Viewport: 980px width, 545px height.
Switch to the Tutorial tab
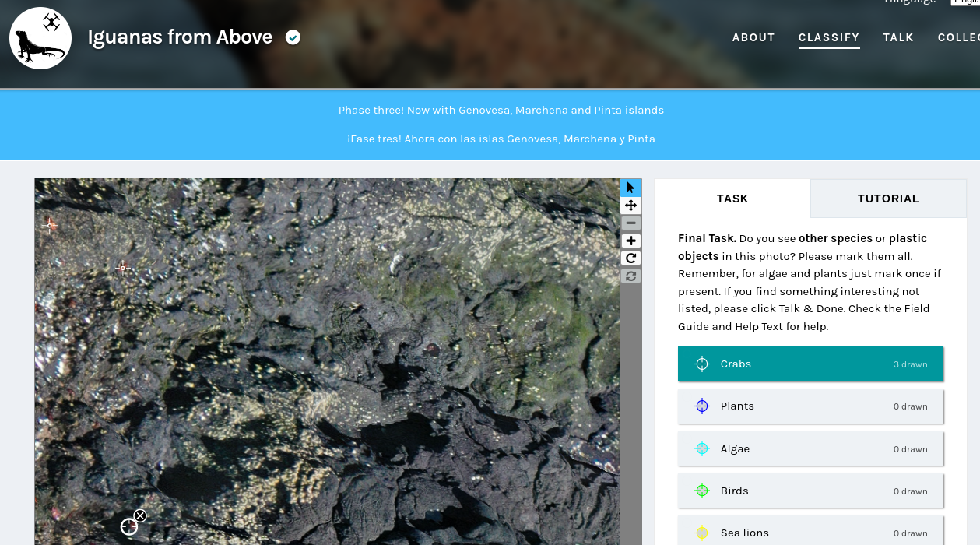(888, 199)
